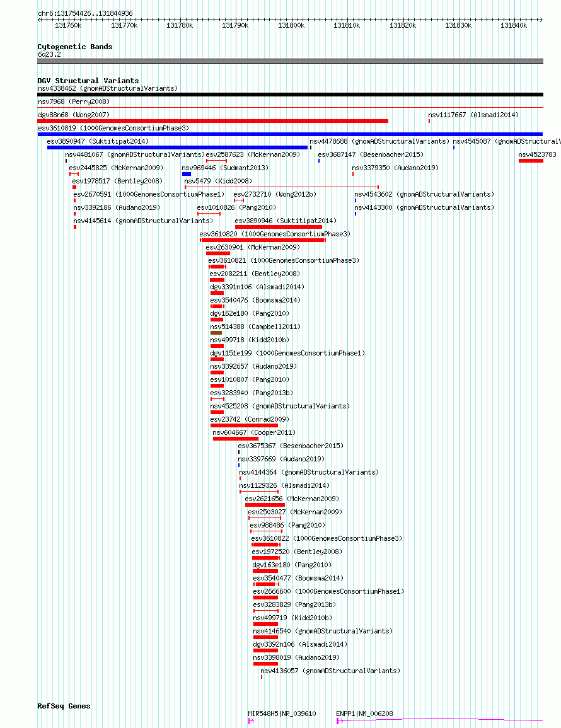Viewport: 561px width, 728px height.
Task: Open esv3540477 (Boomsma2014) label
Action: pos(298,578)
